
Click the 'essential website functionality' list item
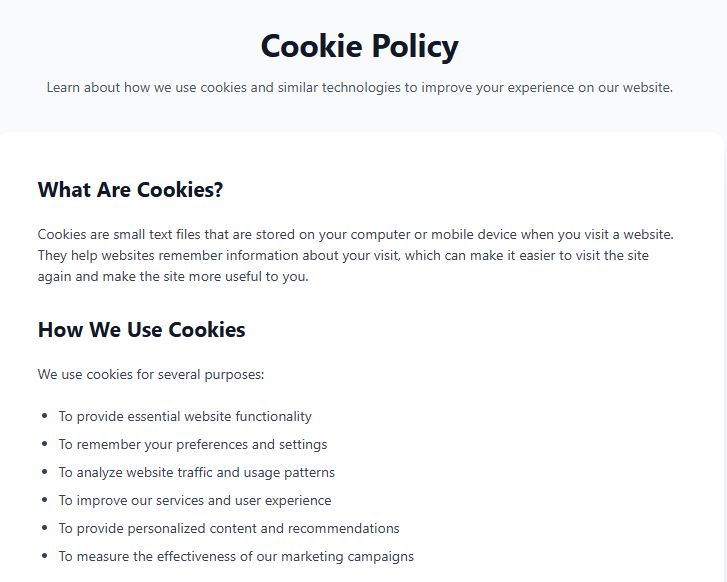185,416
